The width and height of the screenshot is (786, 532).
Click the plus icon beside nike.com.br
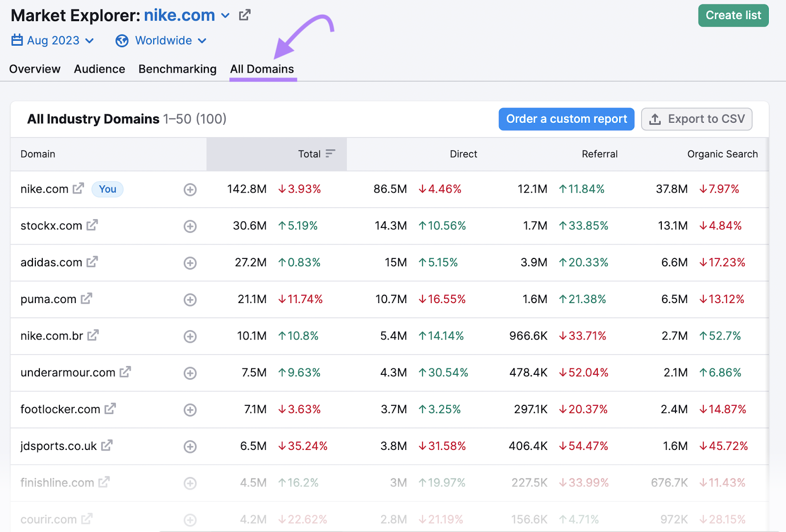pyautogui.click(x=190, y=336)
